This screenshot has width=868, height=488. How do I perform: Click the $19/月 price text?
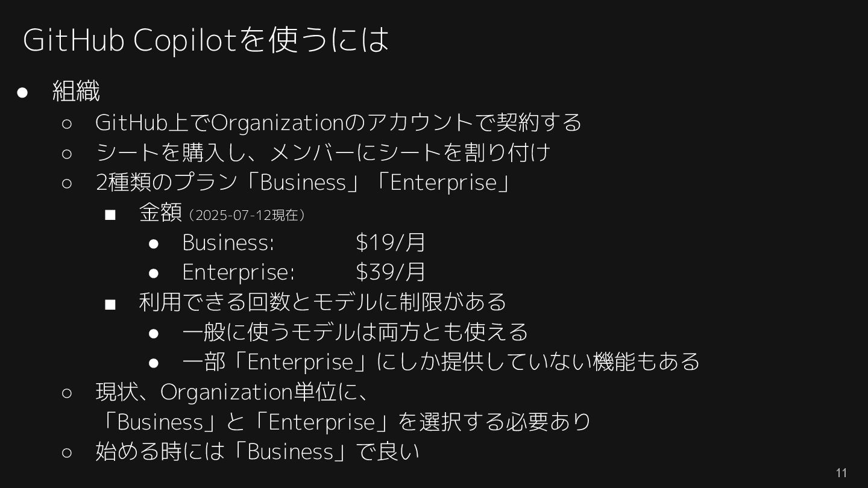[x=391, y=242]
